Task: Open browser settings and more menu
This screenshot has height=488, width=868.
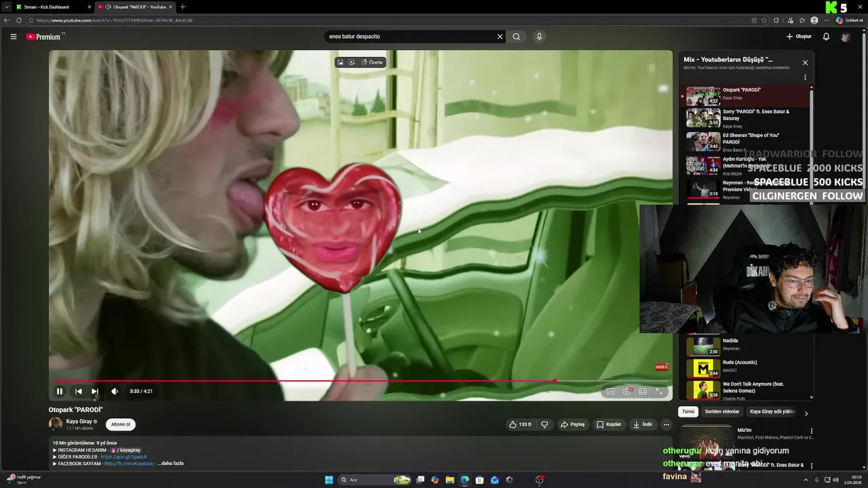Action: click(x=826, y=20)
